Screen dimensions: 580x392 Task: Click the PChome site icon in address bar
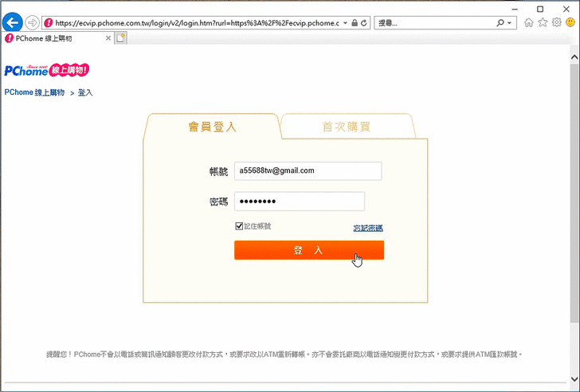coord(49,23)
